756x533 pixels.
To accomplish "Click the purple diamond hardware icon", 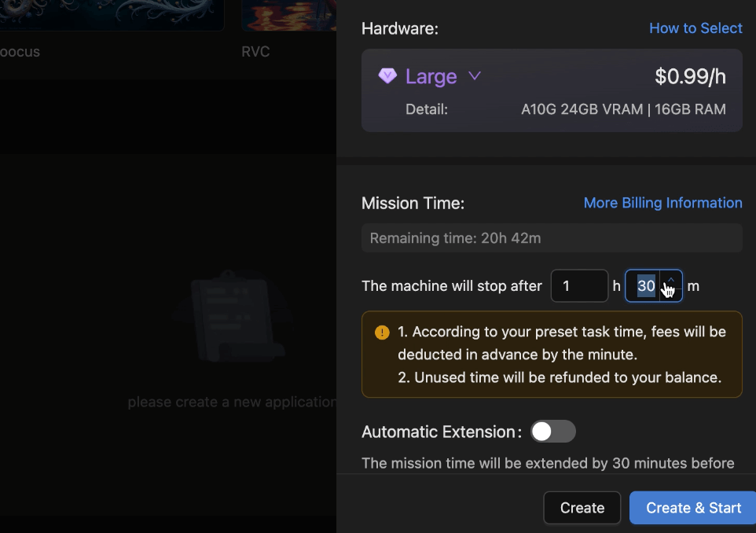I will 387,75.
